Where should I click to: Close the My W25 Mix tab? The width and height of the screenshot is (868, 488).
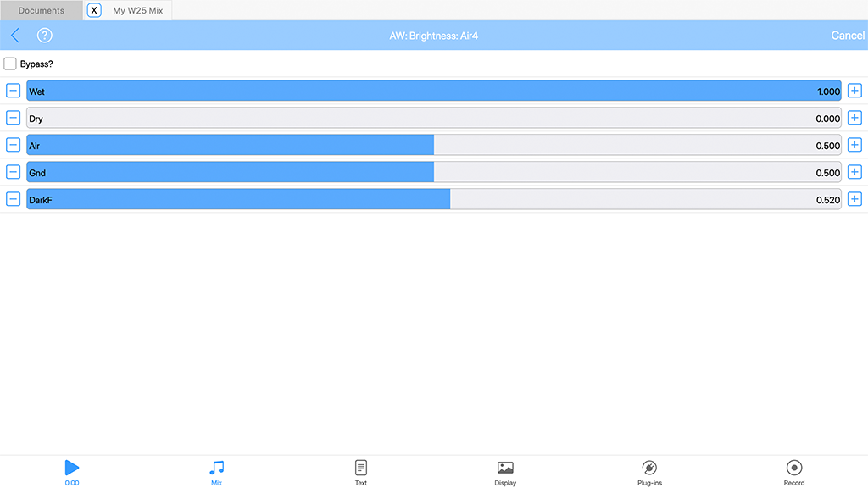click(x=94, y=11)
